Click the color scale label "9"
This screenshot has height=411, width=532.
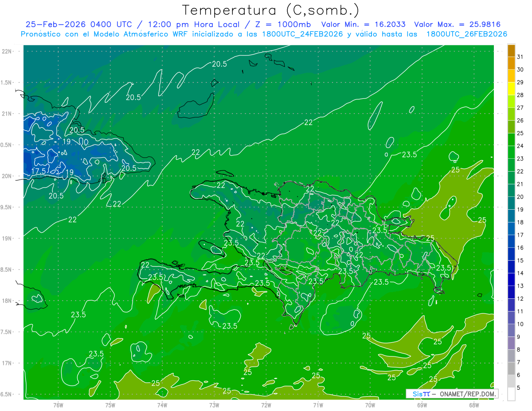coord(519,337)
